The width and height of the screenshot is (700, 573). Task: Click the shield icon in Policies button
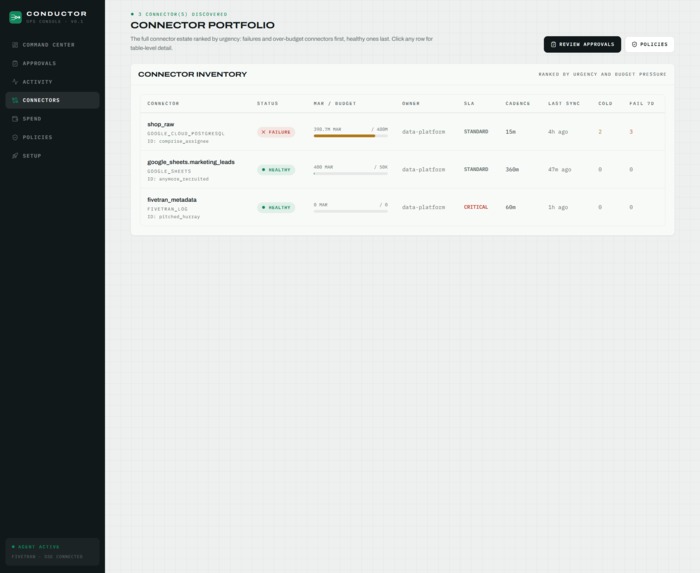[x=634, y=45]
